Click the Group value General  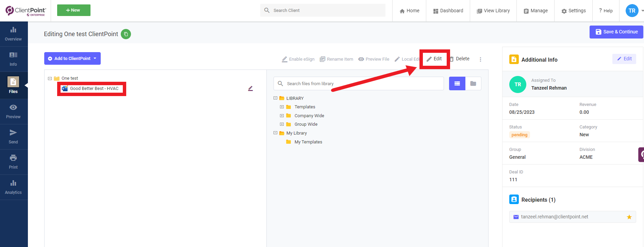[x=517, y=157]
